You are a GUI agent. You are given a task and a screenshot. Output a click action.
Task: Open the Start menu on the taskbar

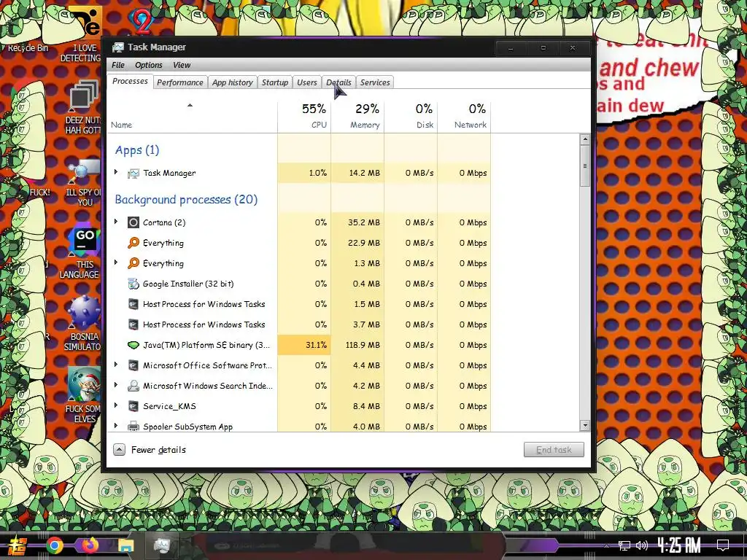point(18,545)
